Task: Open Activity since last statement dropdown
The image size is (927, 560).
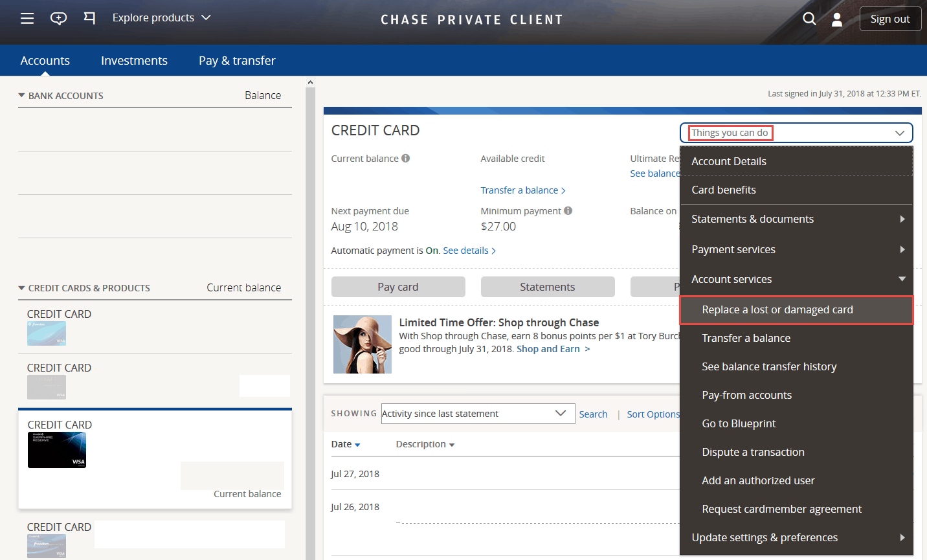Action: click(x=478, y=414)
